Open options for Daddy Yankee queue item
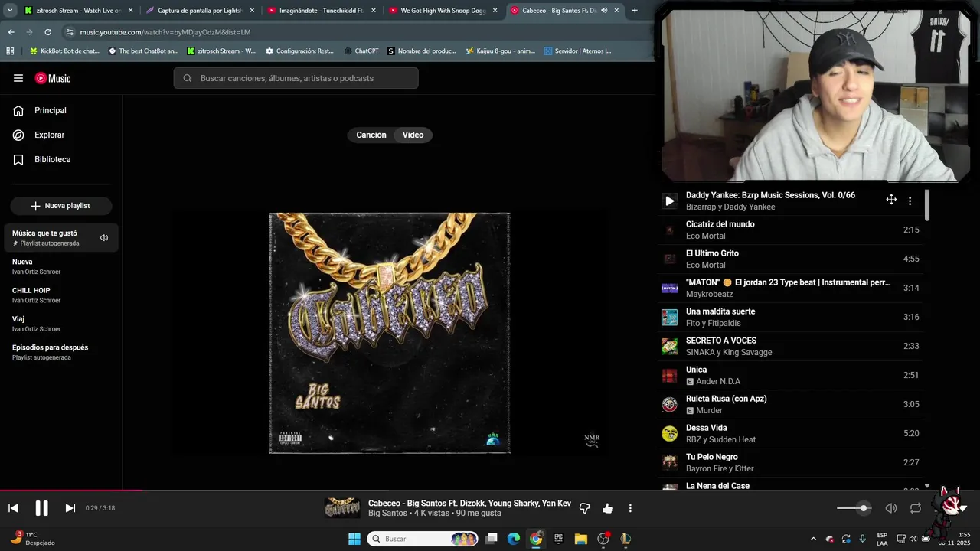The image size is (980, 551). pyautogui.click(x=910, y=201)
